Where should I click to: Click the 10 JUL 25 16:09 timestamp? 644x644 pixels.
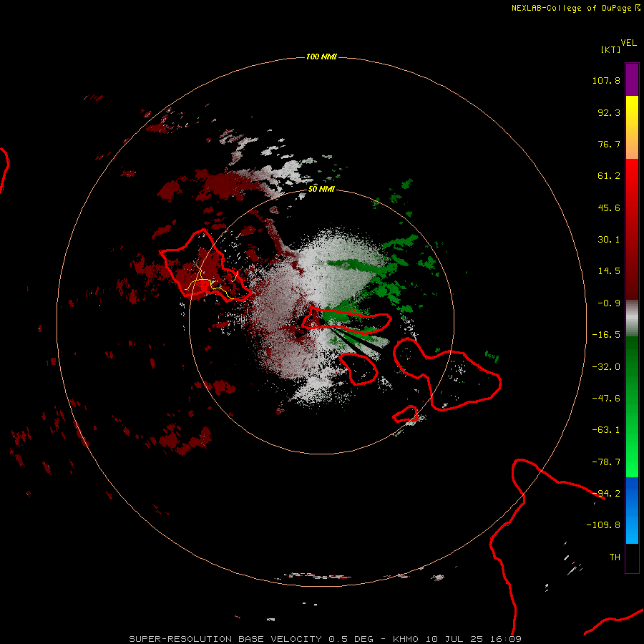pos(473,639)
